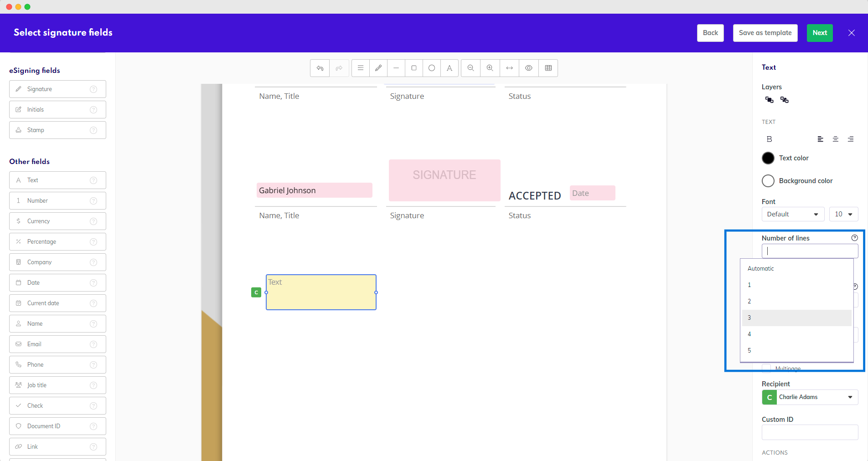The width and height of the screenshot is (868, 461).
Task: Click the zoom out magnifier
Action: 471,68
